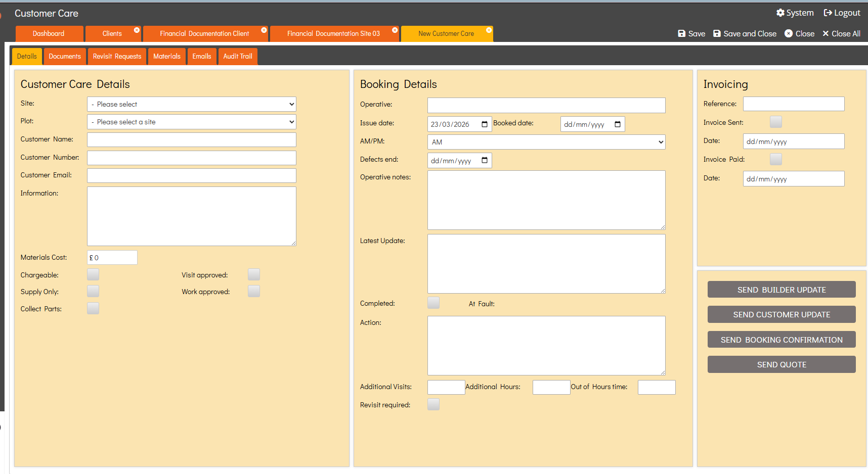This screenshot has height=474, width=868.
Task: Click into the Operative notes text area
Action: [546, 200]
